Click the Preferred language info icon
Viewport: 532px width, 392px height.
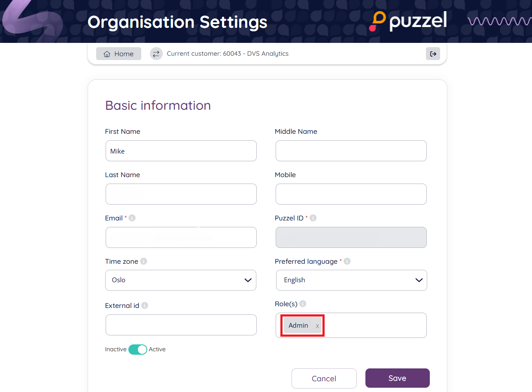coord(347,261)
